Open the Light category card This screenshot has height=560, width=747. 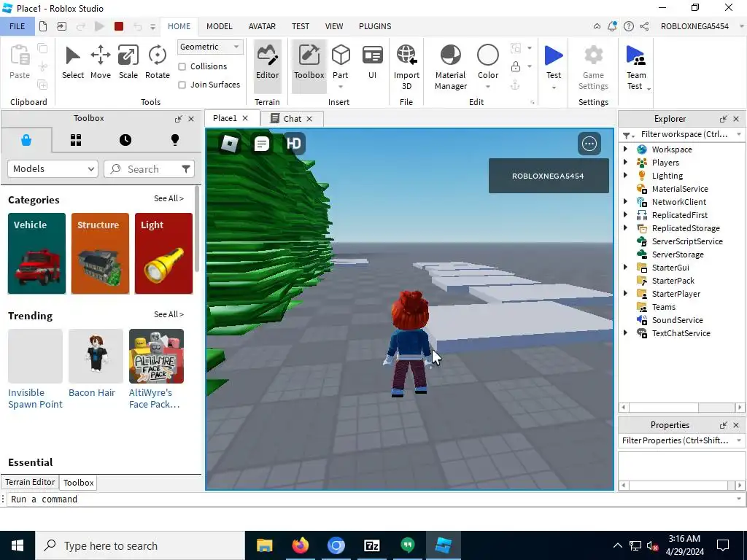(x=163, y=253)
